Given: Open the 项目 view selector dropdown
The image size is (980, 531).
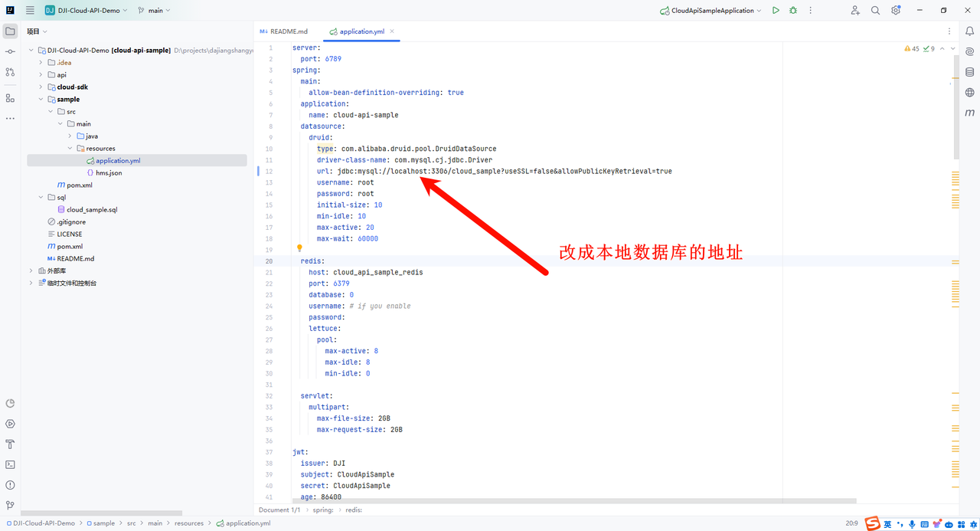Looking at the screenshot, I should coord(38,31).
